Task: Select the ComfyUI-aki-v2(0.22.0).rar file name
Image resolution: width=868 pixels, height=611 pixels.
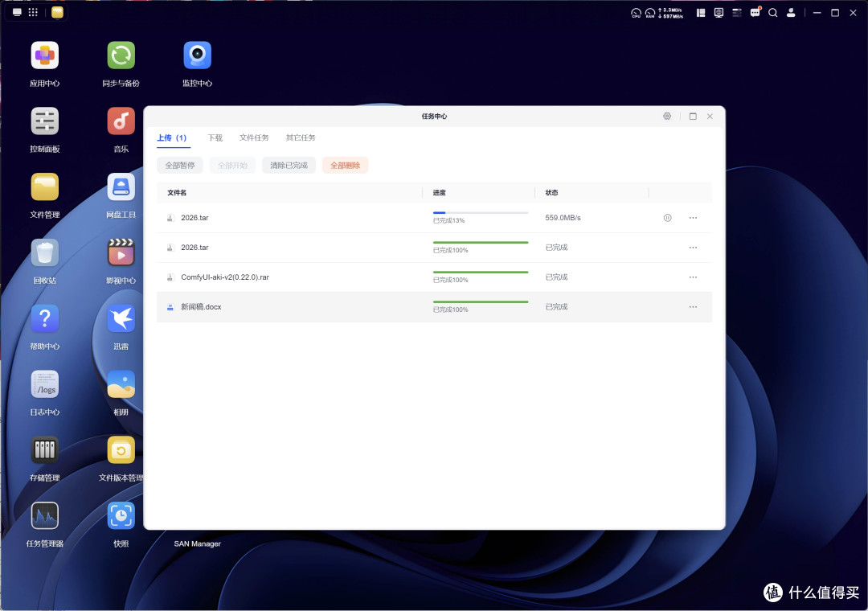Action: (x=225, y=277)
